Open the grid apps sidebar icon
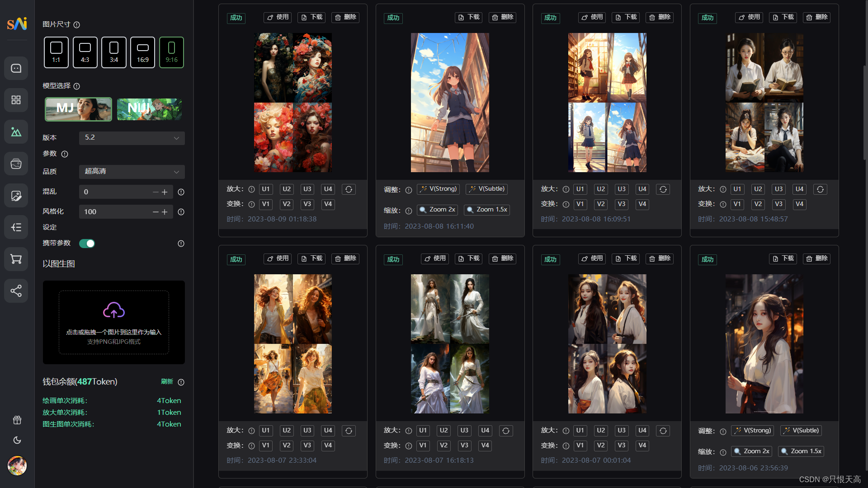 tap(16, 100)
